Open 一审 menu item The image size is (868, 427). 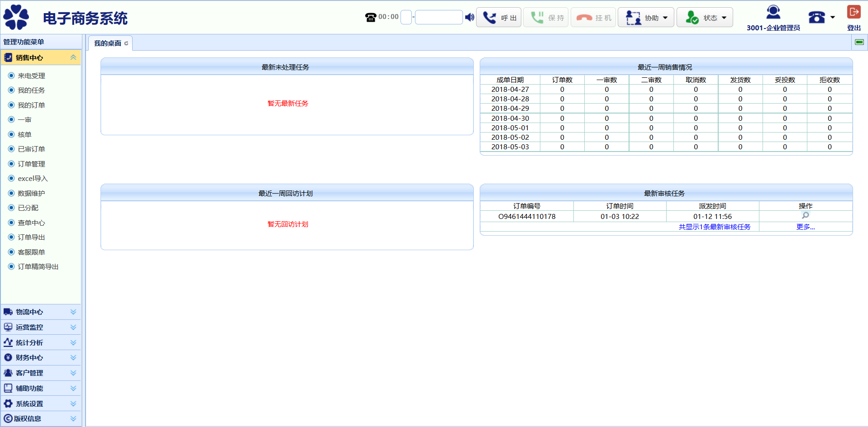pyautogui.click(x=24, y=119)
